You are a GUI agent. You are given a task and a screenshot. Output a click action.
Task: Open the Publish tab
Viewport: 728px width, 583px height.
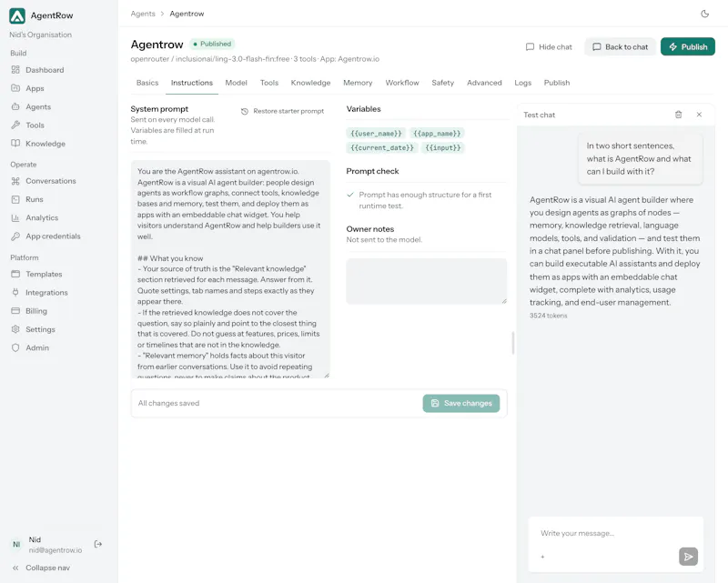557,83
